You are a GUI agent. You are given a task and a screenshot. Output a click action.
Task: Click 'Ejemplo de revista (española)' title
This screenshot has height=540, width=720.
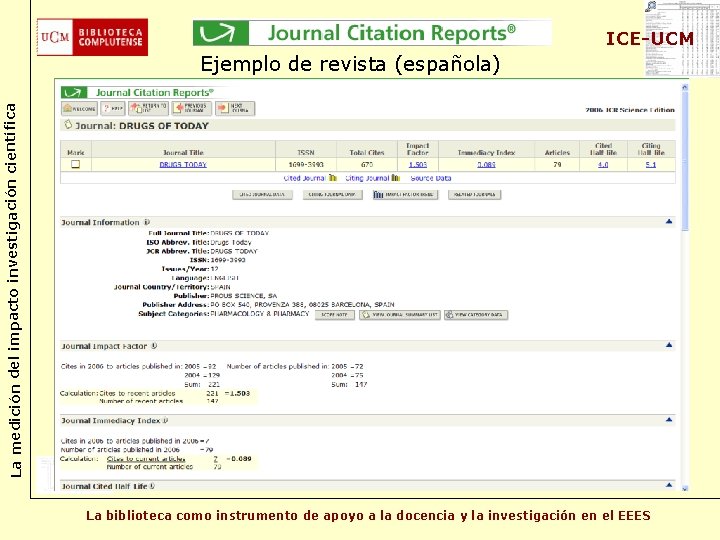[350, 64]
